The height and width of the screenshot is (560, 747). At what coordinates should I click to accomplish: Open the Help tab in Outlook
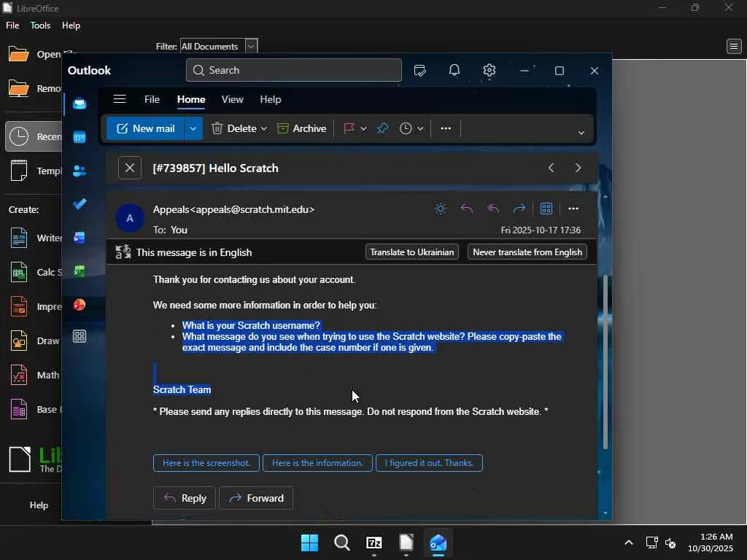pos(271,99)
